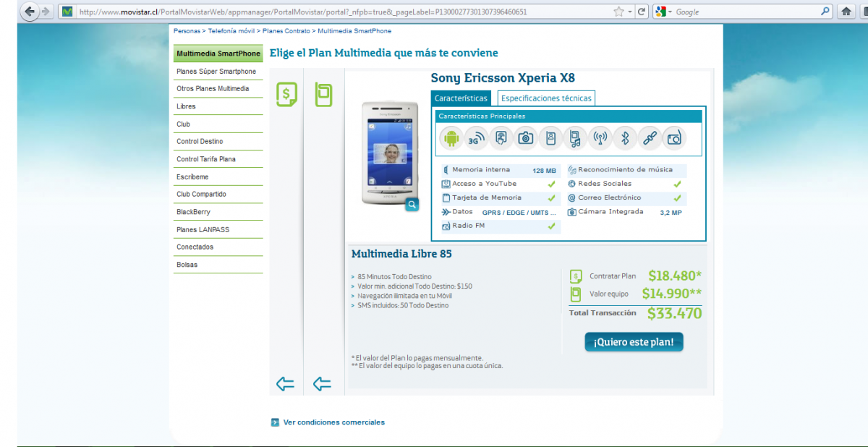
Task: Click the second left arrow icon
Action: [x=322, y=384]
